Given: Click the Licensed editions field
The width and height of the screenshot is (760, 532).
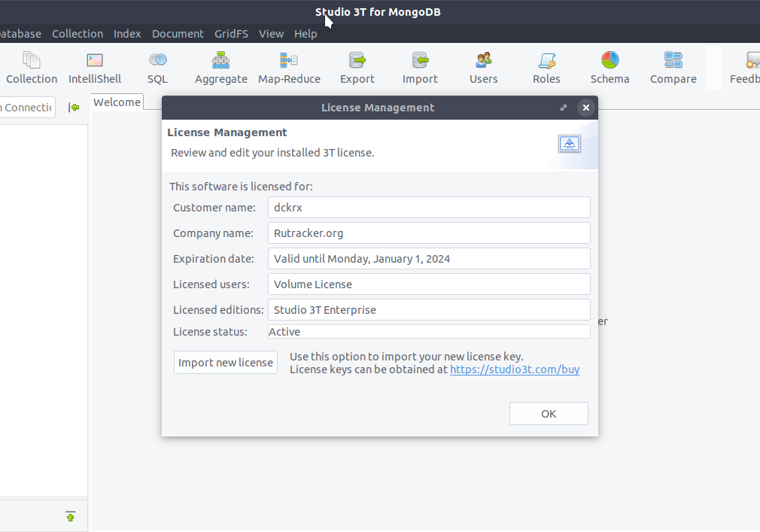Looking at the screenshot, I should point(429,309).
